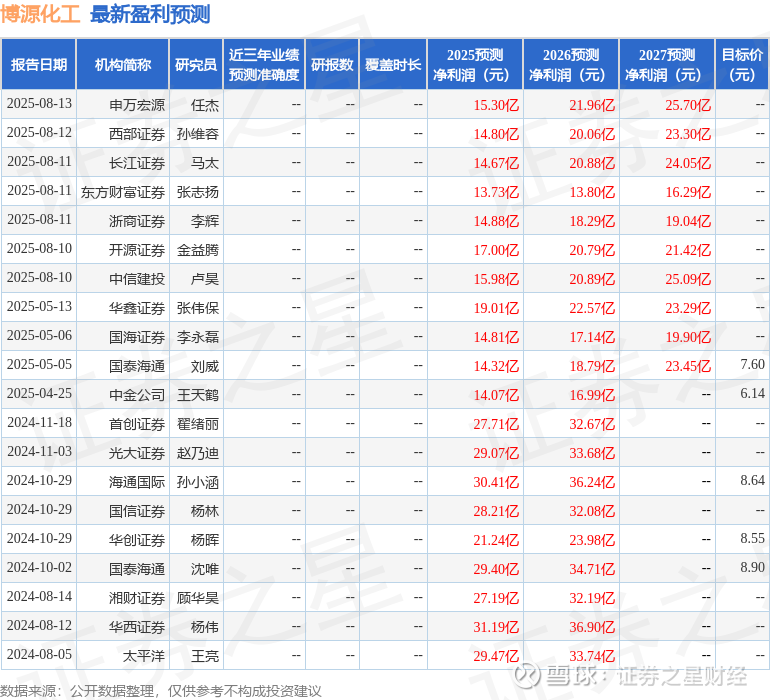Click the date 2024-10-02

pos(39,567)
